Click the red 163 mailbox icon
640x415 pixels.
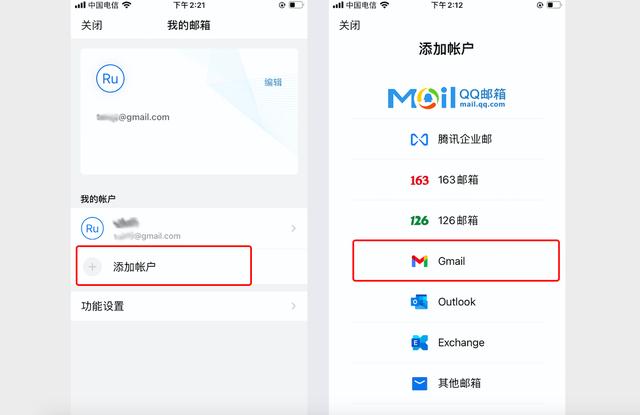point(419,180)
